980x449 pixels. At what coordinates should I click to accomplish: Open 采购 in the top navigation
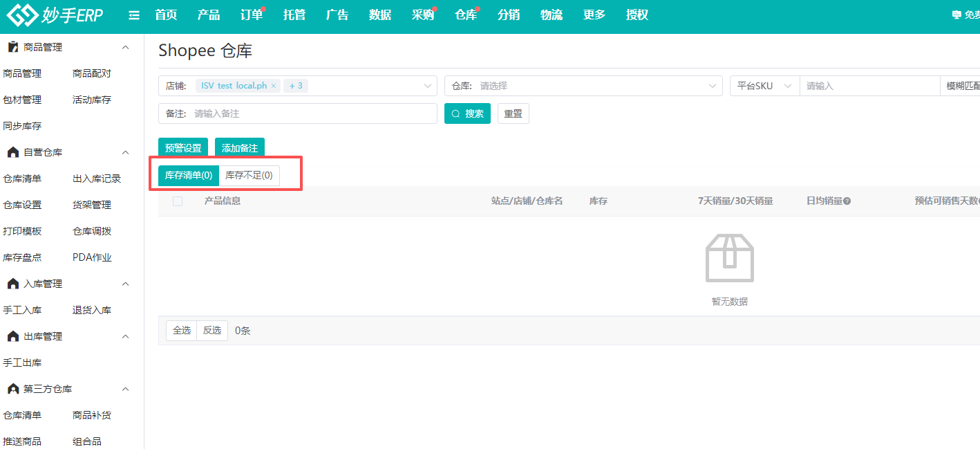tap(423, 15)
